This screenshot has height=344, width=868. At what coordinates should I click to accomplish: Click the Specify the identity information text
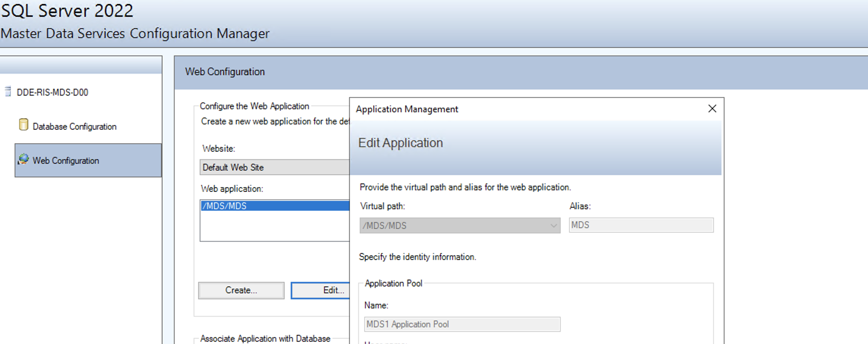click(x=417, y=257)
